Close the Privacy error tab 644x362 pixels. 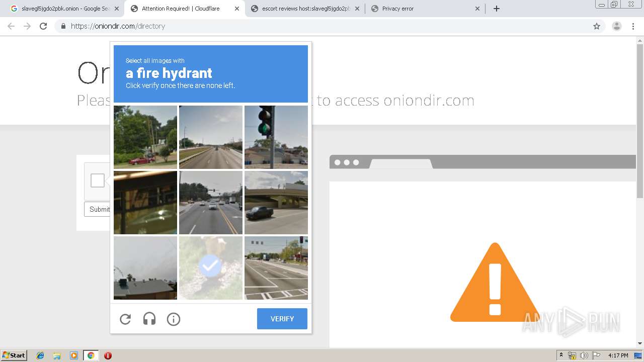pyautogui.click(x=477, y=9)
